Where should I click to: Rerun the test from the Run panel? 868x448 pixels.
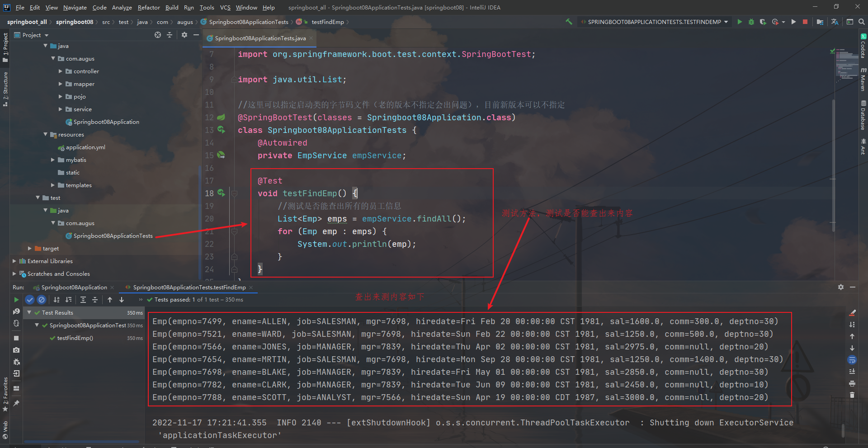tap(16, 300)
